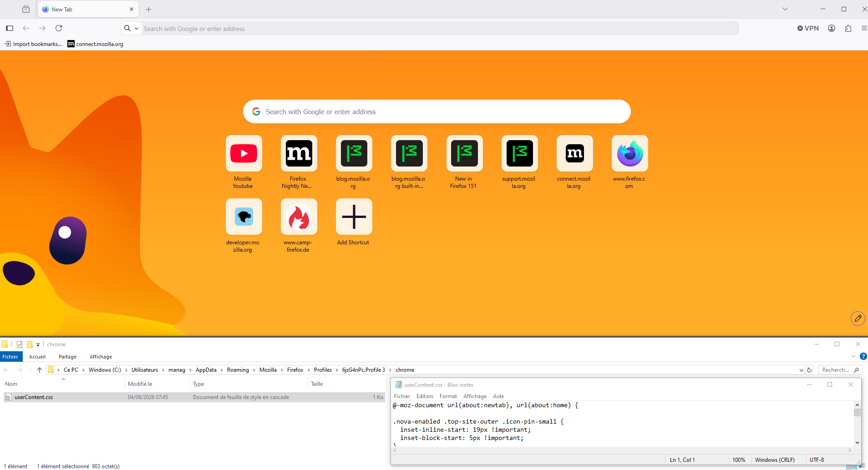Screen dimensions: 868x470
Task: Refresh the Explorer chrome folder
Action: point(809,370)
